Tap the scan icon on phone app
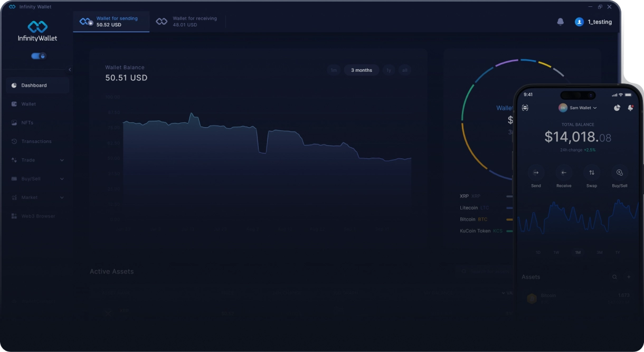This screenshot has height=352, width=644. [525, 108]
